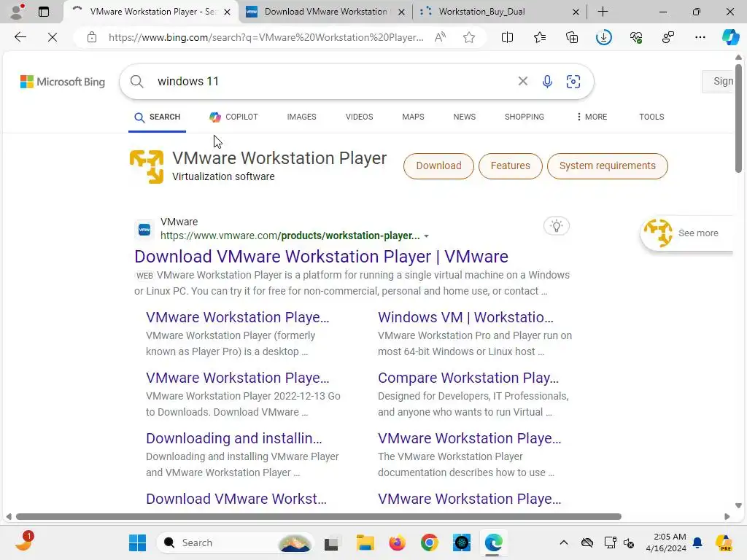Image resolution: width=747 pixels, height=560 pixels.
Task: Open Task View on the taskbar
Action: pyautogui.click(x=331, y=542)
